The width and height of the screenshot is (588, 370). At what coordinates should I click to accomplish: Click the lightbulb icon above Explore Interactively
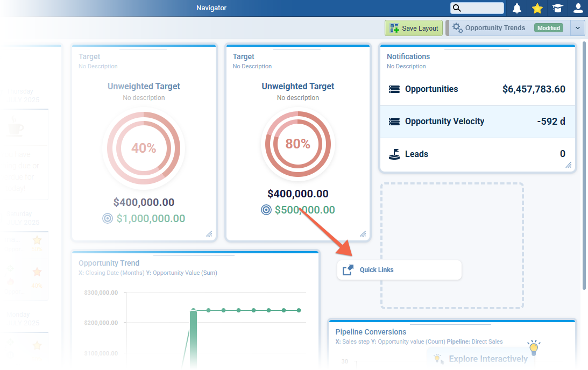533,348
